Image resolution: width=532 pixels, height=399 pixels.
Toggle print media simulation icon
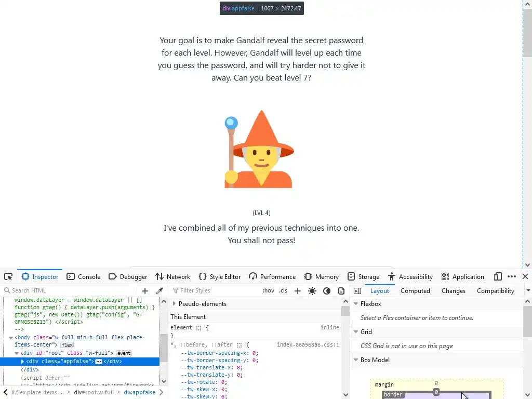pos(341,291)
